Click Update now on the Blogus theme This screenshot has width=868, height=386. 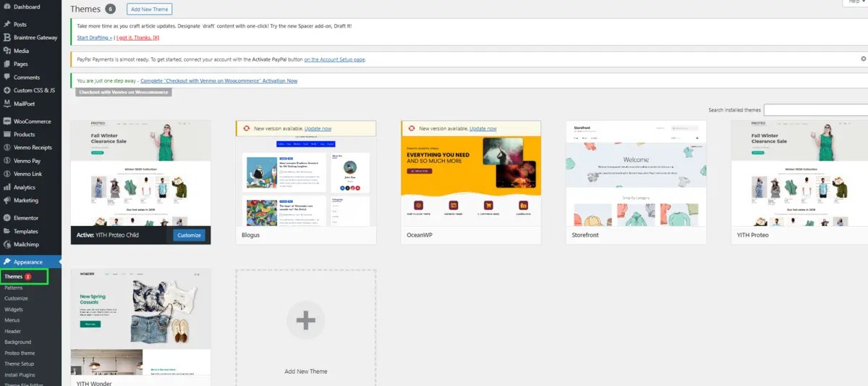[x=318, y=129]
